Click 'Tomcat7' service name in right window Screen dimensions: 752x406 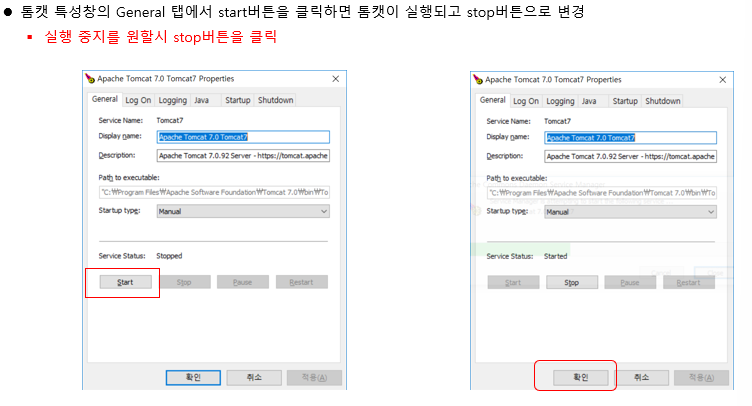coord(557,121)
